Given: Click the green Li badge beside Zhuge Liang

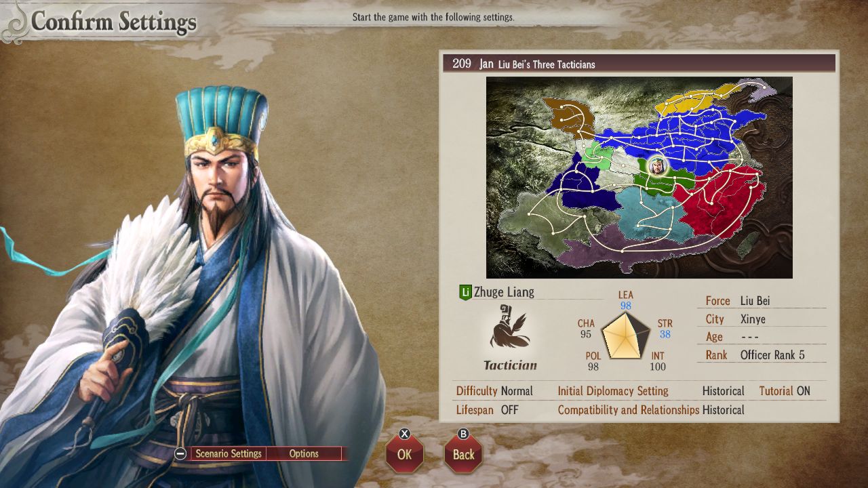Looking at the screenshot, I should 465,293.
